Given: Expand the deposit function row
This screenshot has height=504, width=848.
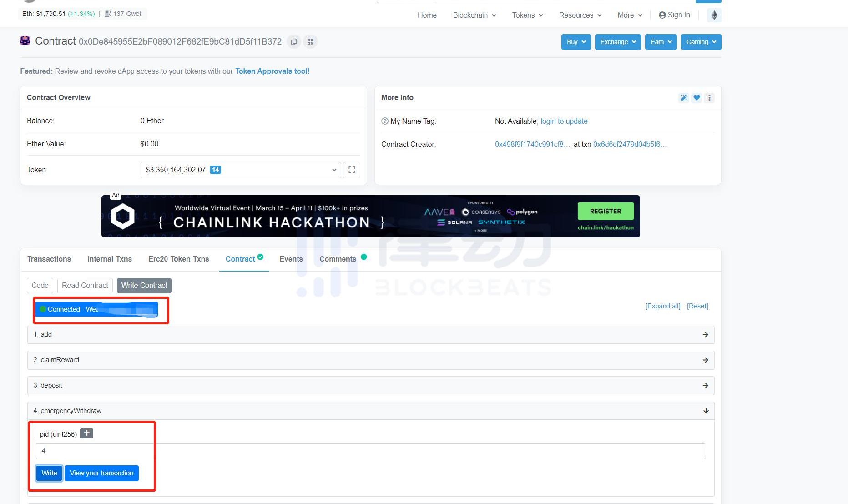Looking at the screenshot, I should click(x=370, y=385).
